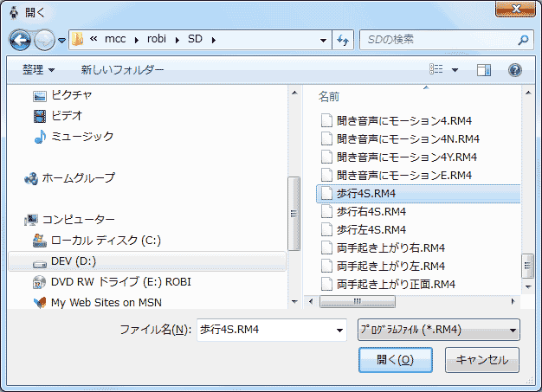Select ビデオ in navigation pane
Viewport: 542px width, 392px height.
[67, 116]
